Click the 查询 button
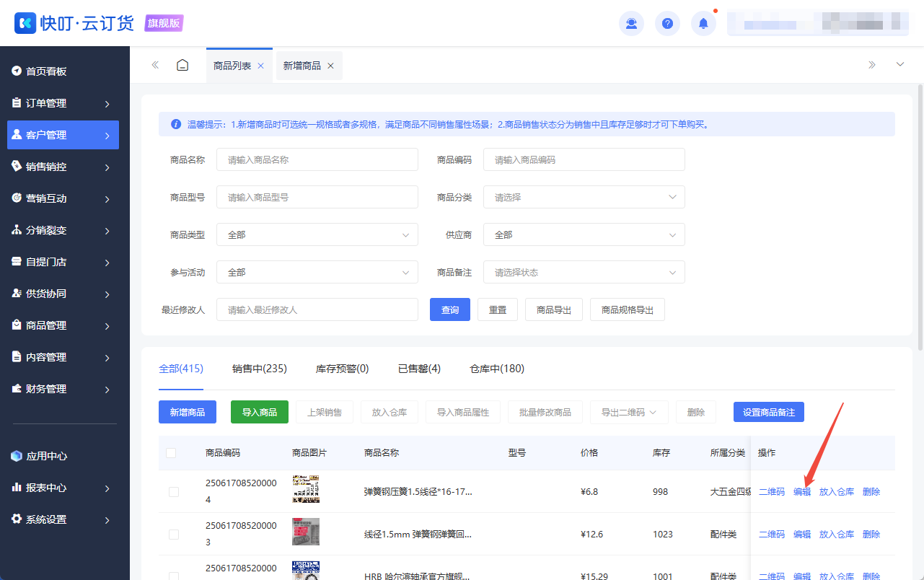Image resolution: width=924 pixels, height=580 pixels. [x=450, y=309]
